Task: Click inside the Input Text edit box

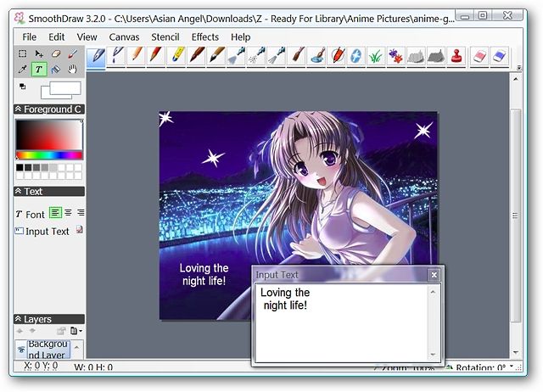Action: pos(341,322)
